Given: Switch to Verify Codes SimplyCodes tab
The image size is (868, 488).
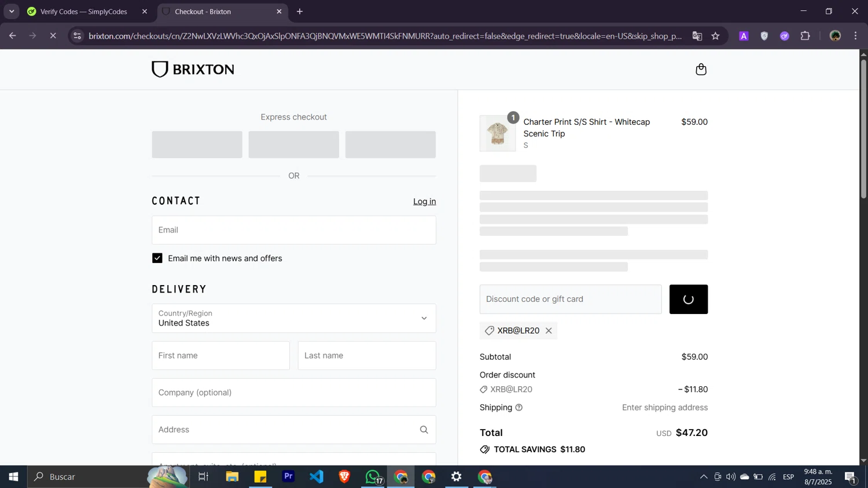Looking at the screenshot, I should [84, 12].
